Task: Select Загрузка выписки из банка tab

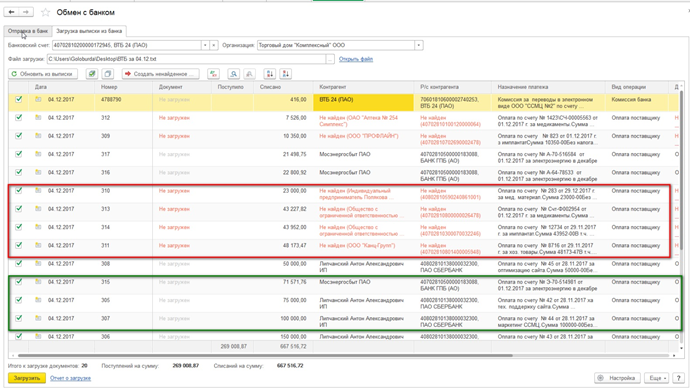Action: pos(89,31)
